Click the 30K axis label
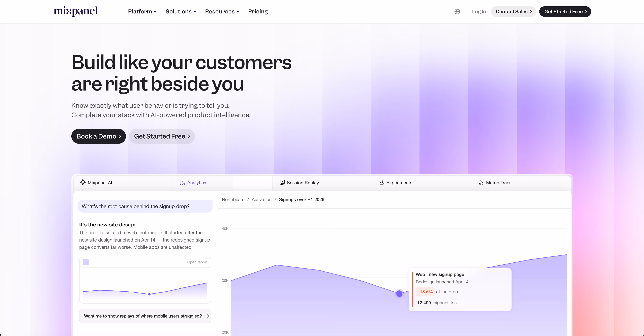 point(225,281)
